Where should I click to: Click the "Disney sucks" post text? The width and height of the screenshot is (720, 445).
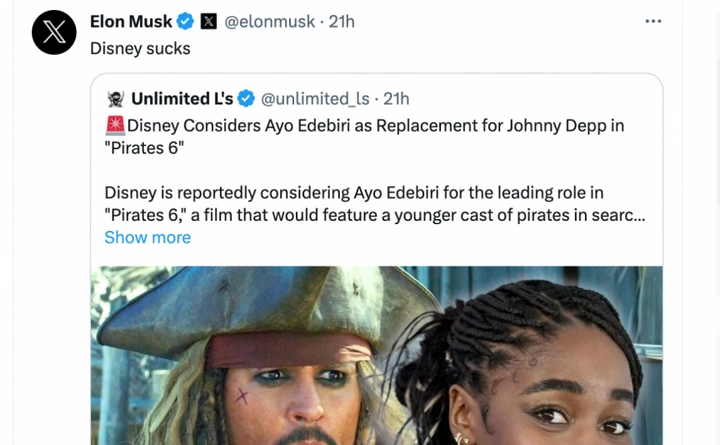(140, 48)
